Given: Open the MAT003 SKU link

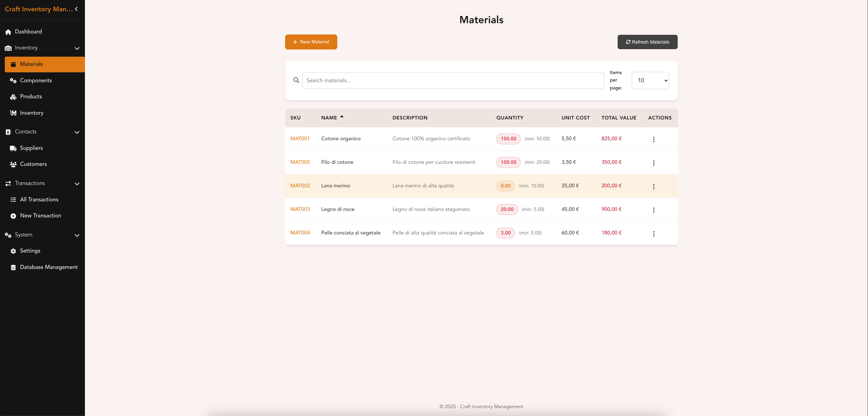Looking at the screenshot, I should (300, 209).
